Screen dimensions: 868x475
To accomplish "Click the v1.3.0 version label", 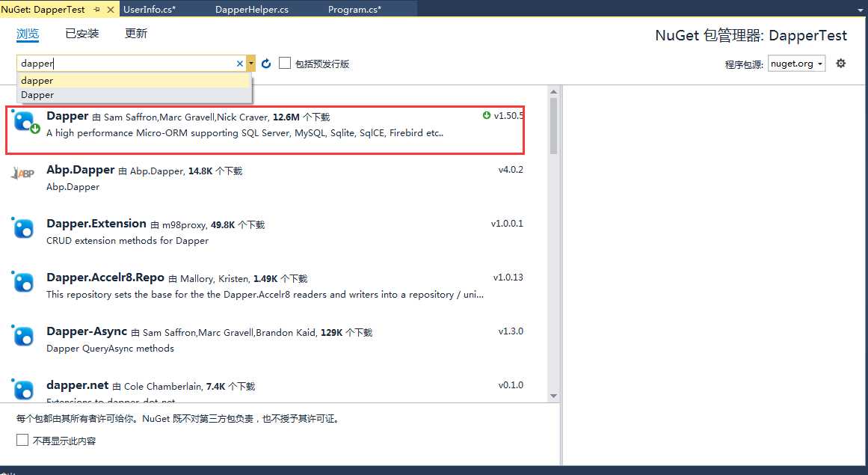I will [x=511, y=331].
